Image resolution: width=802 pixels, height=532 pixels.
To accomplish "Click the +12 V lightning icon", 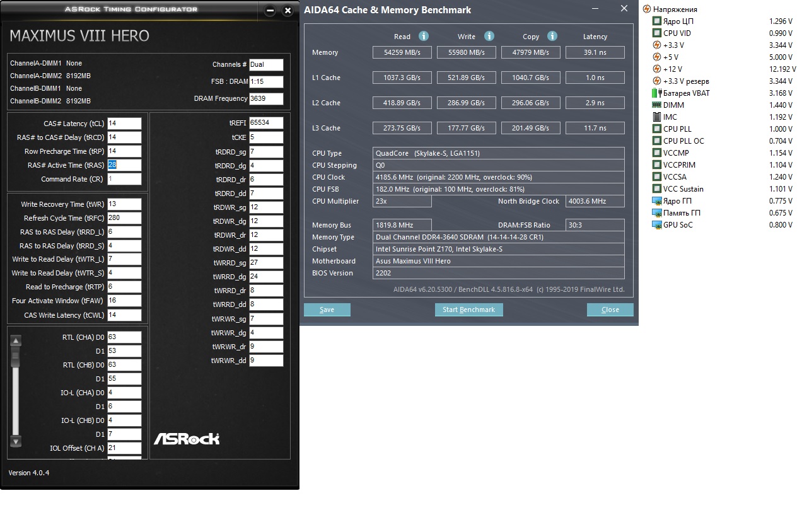I will pos(657,69).
